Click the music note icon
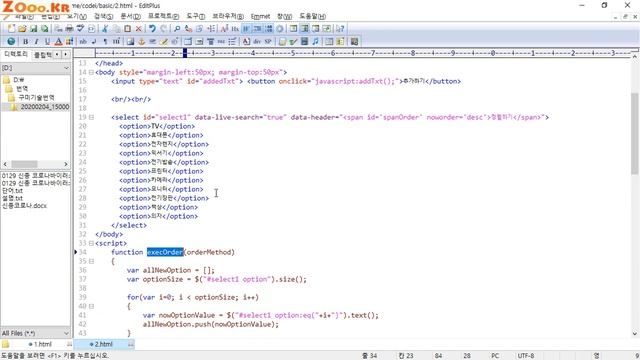Screen dimensions: 640x360 coord(316,41)
